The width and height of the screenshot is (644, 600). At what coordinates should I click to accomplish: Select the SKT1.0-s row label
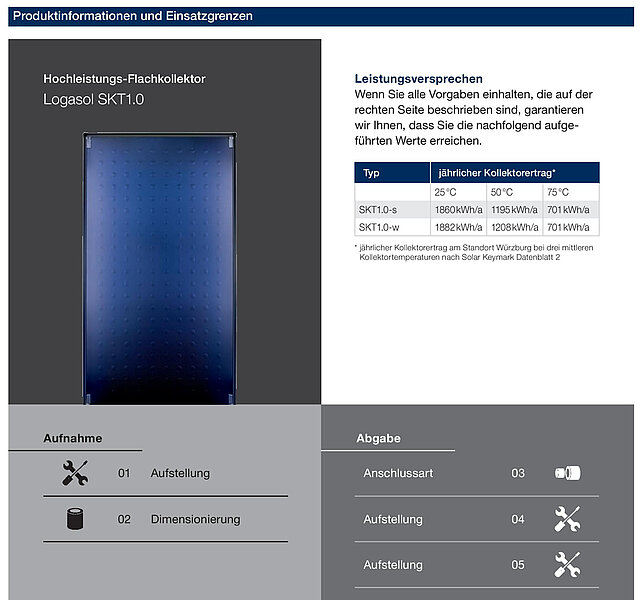(378, 210)
